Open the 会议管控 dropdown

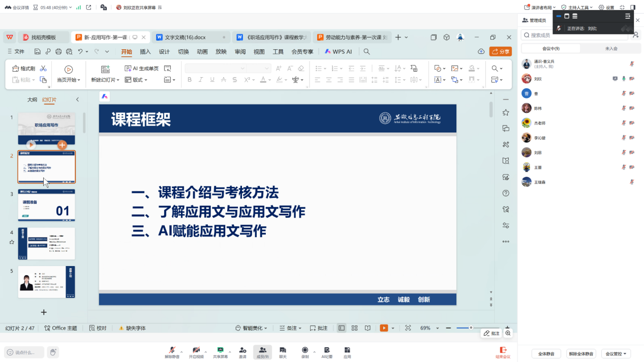(617, 353)
